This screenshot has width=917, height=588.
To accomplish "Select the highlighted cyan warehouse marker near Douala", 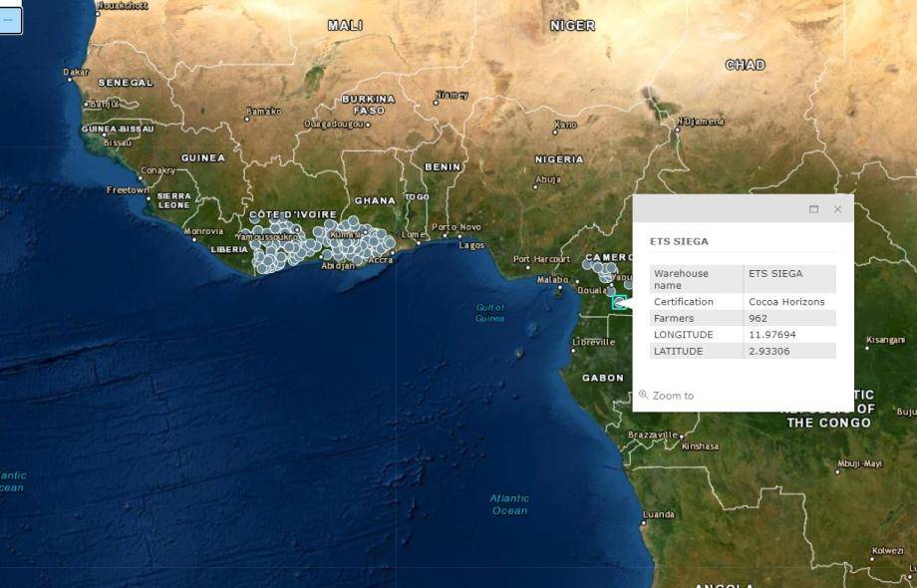I will 618,302.
